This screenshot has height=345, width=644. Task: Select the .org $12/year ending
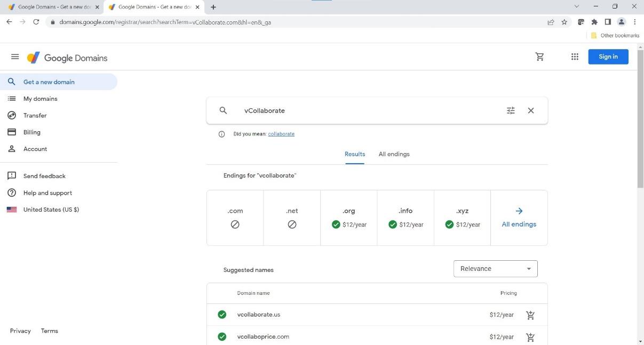(x=349, y=218)
